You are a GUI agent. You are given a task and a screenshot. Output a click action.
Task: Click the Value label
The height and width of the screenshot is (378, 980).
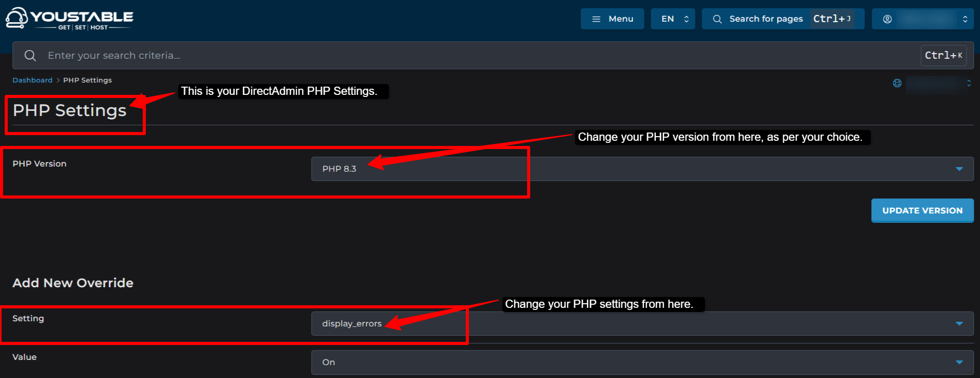coord(25,357)
